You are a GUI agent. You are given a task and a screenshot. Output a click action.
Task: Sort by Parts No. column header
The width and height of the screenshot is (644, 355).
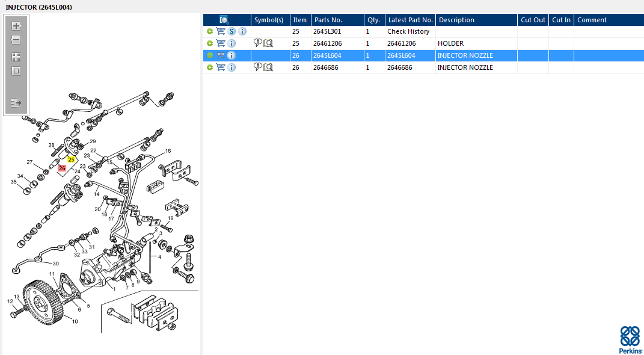[337, 20]
